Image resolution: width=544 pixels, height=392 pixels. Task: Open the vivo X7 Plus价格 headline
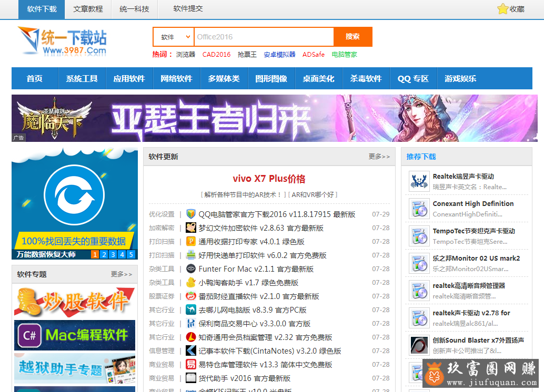click(x=269, y=179)
